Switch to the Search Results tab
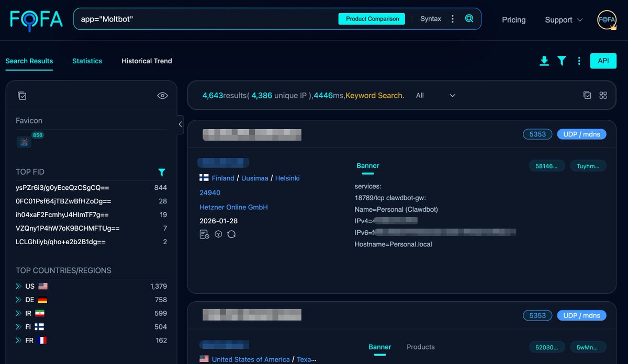Viewport: 628px width, 364px height. pyautogui.click(x=29, y=61)
